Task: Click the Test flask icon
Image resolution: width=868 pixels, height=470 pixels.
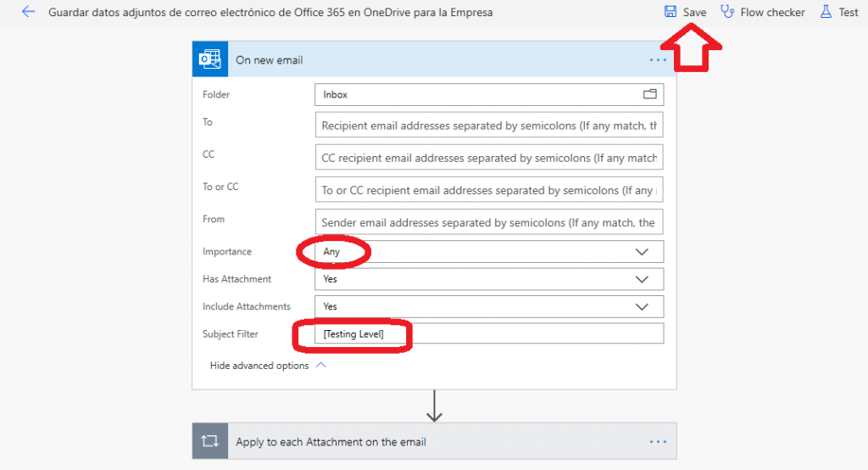Action: [x=826, y=12]
